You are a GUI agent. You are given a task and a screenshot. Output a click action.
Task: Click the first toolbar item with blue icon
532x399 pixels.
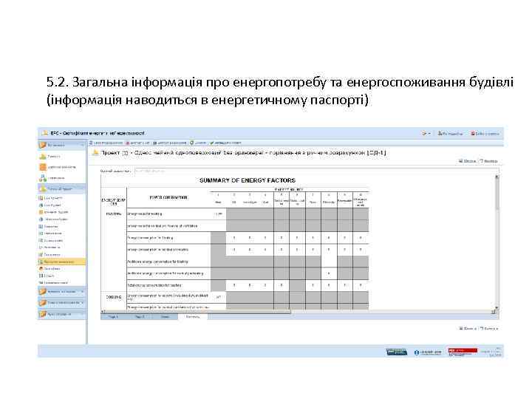[106, 143]
